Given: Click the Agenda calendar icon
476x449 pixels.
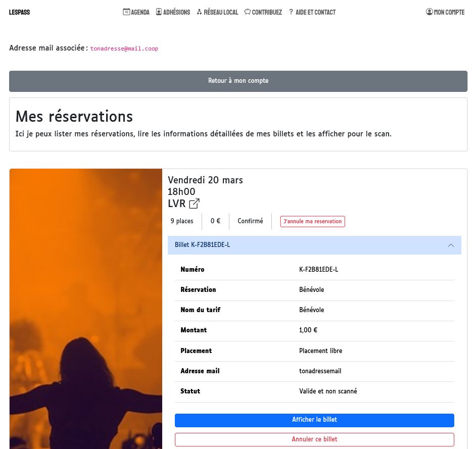Looking at the screenshot, I should tap(126, 12).
